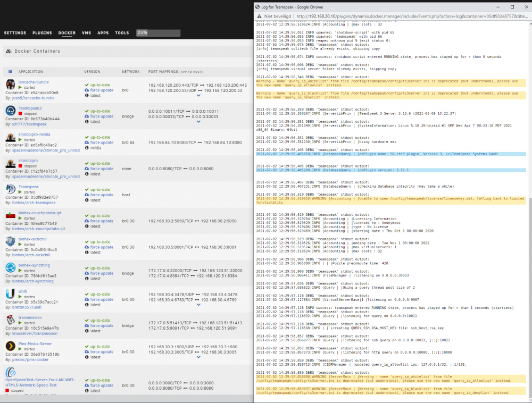Click the Docker Containers header icon

coord(9,51)
